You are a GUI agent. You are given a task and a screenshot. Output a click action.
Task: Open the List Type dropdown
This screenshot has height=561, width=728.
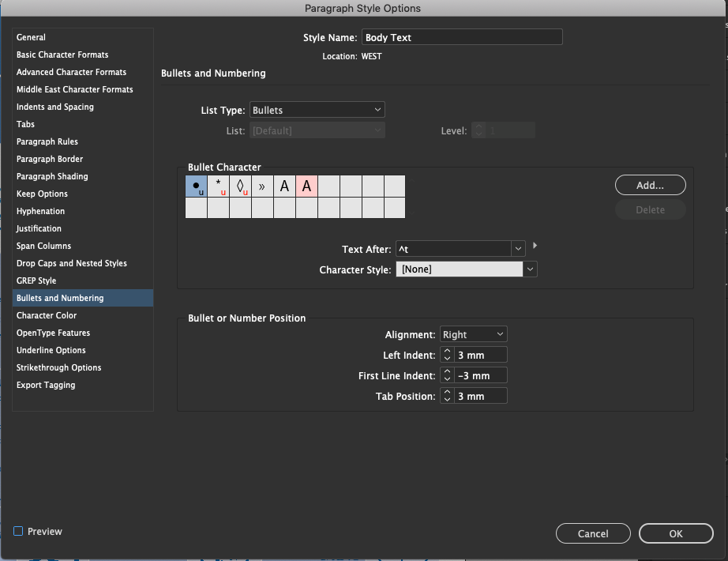(317, 110)
